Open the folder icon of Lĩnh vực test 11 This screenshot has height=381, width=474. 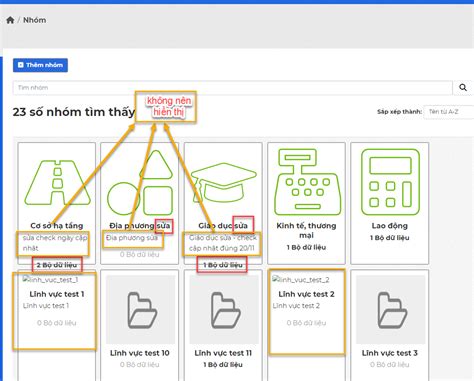pyautogui.click(x=224, y=310)
